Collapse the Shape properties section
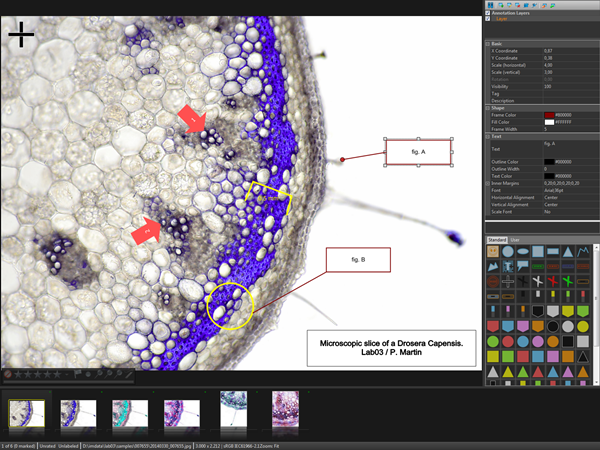The height and width of the screenshot is (450, 600). point(488,108)
